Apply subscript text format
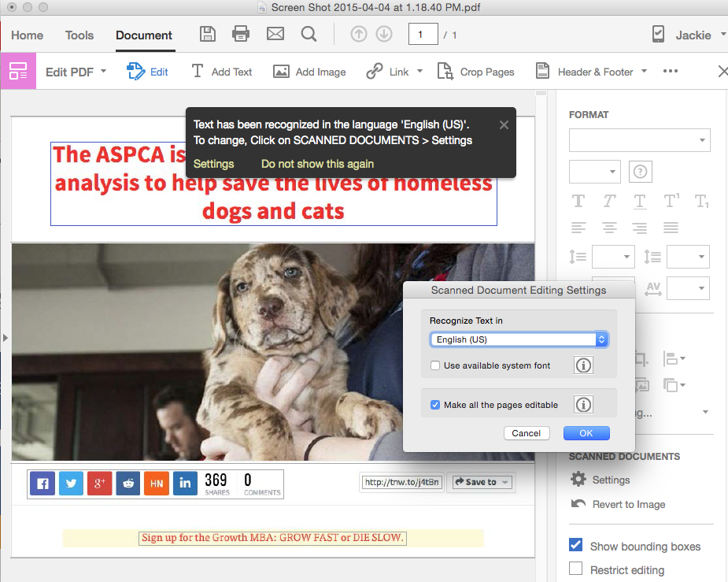The image size is (728, 582). click(x=701, y=201)
